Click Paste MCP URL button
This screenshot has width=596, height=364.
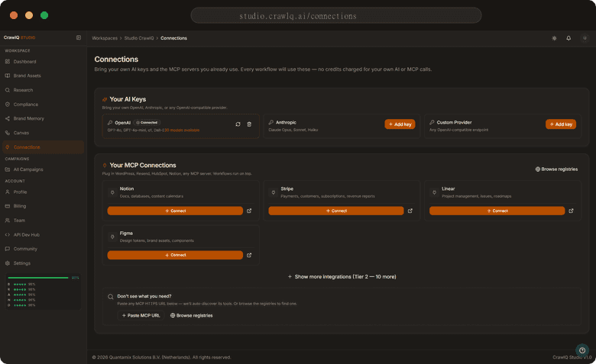tap(141, 315)
